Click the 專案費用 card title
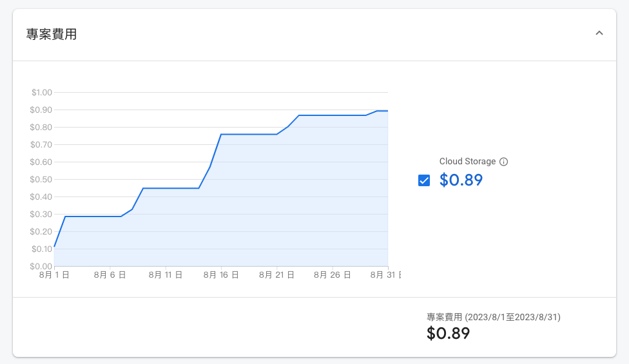Viewport: 629px width, 364px height. (x=52, y=35)
